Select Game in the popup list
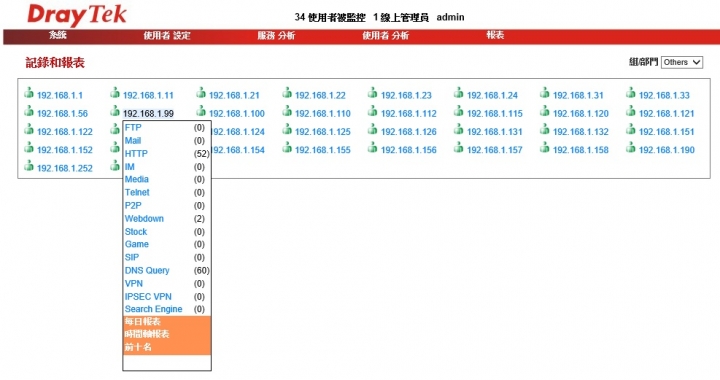The height and width of the screenshot is (380, 720). point(137,244)
